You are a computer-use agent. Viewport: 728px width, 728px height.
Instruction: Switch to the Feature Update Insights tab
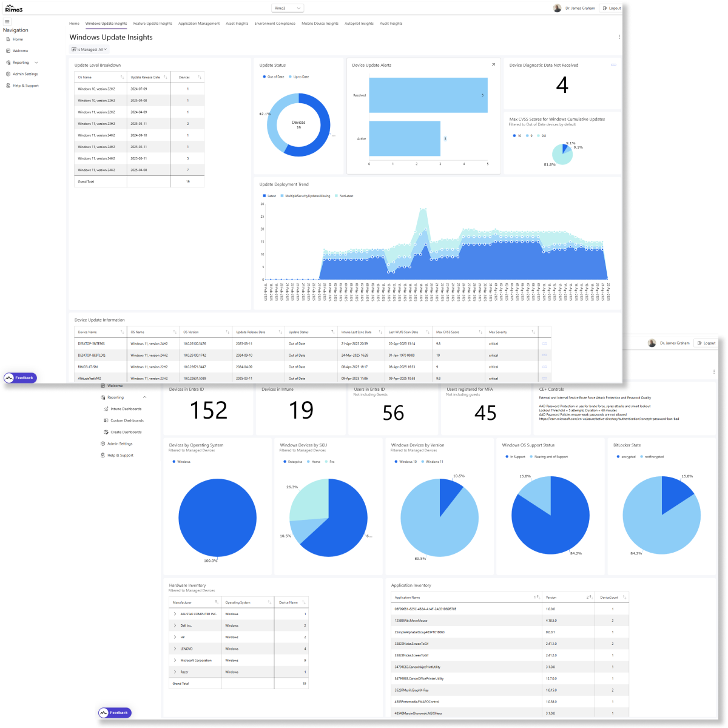tap(153, 24)
